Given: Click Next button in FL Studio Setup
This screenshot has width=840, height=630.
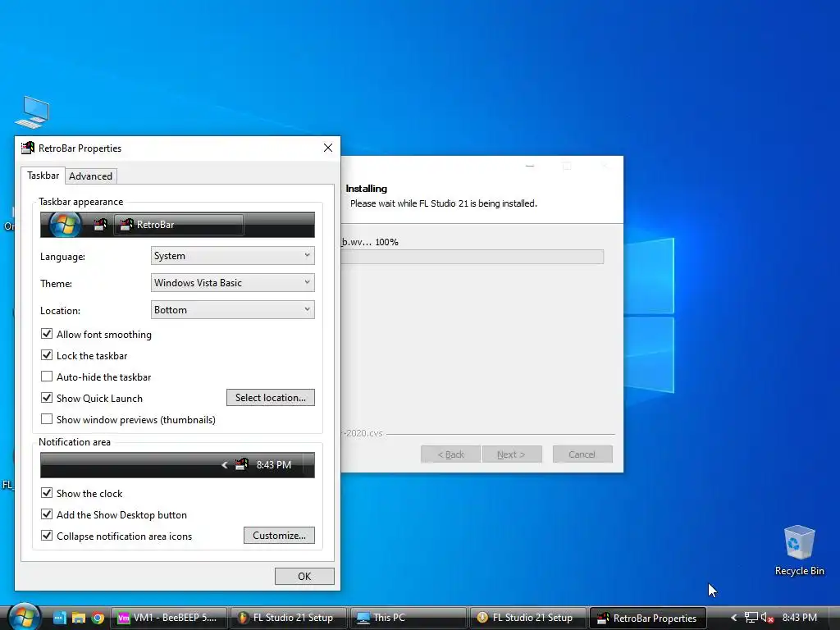Looking at the screenshot, I should [x=512, y=454].
